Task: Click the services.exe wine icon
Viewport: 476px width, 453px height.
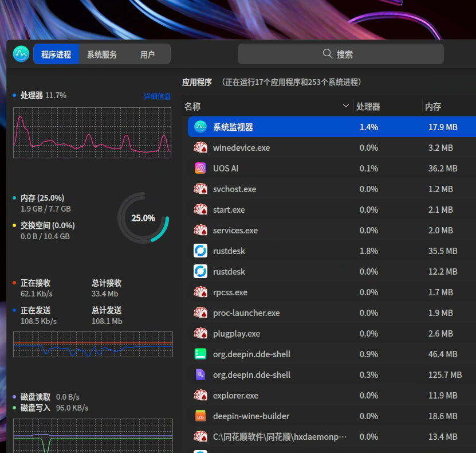Action: 200,230
